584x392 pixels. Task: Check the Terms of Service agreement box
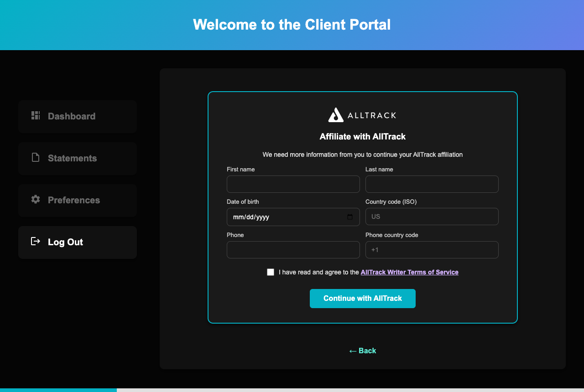271,272
